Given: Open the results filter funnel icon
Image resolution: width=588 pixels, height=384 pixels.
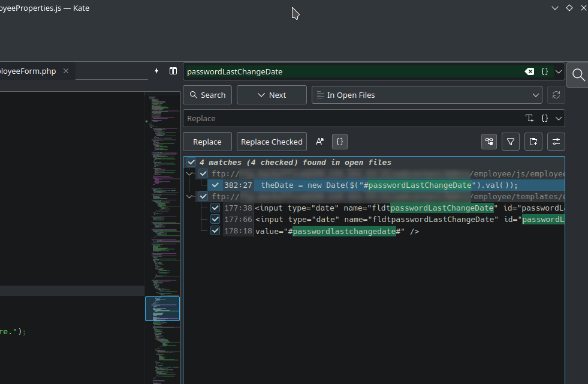Looking at the screenshot, I should click(510, 142).
